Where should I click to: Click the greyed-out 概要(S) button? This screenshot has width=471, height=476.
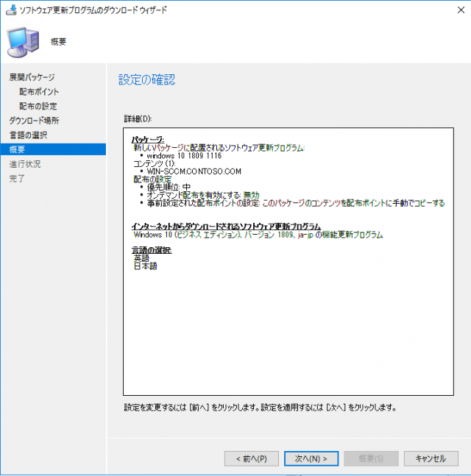click(x=370, y=458)
